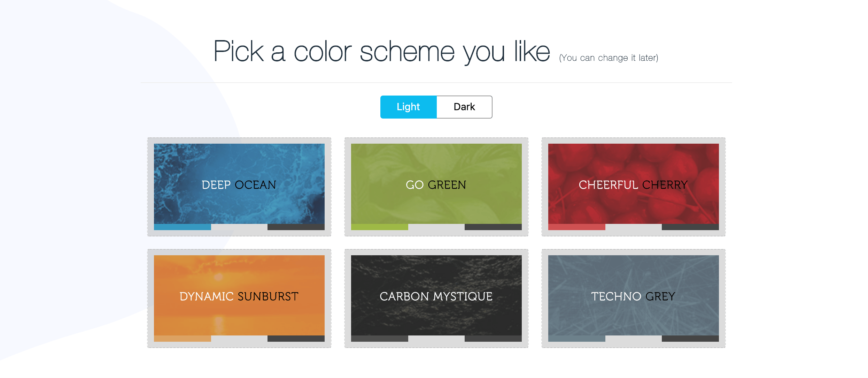The width and height of the screenshot is (868, 378).
Task: Click the lime green swatch under Go Green
Action: (379, 227)
